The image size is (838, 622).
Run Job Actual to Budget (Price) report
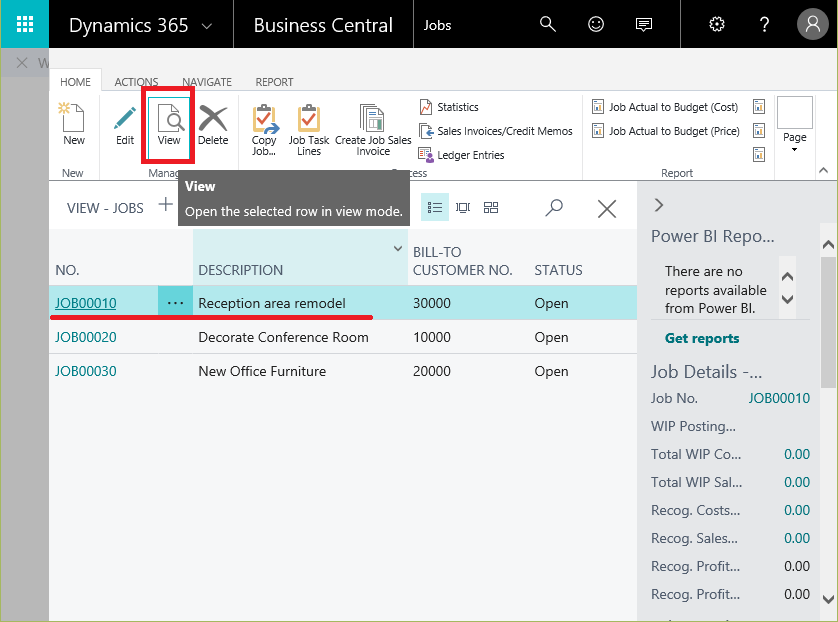point(666,131)
